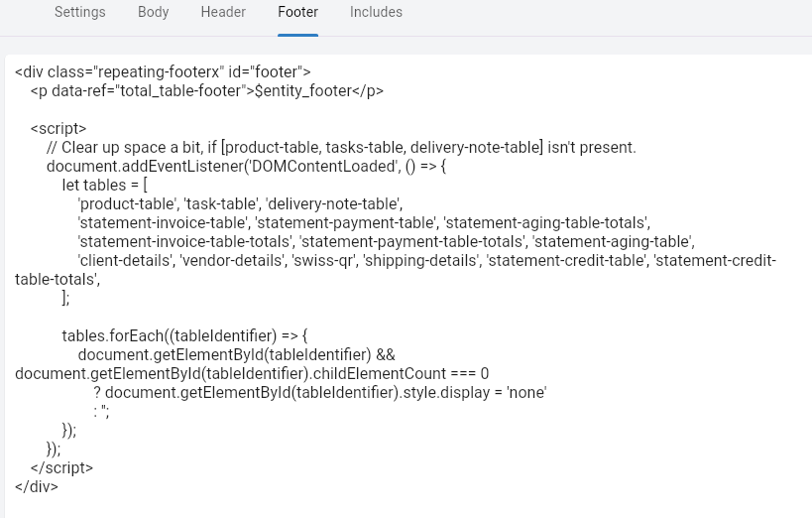
Task: Go to the Includes tab
Action: pos(376,13)
